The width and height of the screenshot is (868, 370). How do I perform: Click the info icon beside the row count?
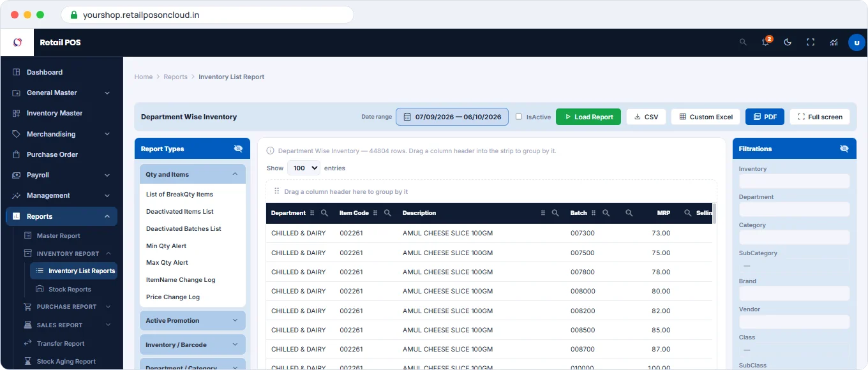coord(271,151)
